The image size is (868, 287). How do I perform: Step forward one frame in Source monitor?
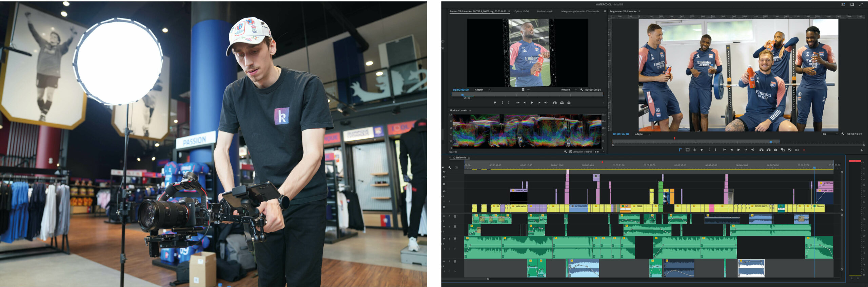click(539, 103)
